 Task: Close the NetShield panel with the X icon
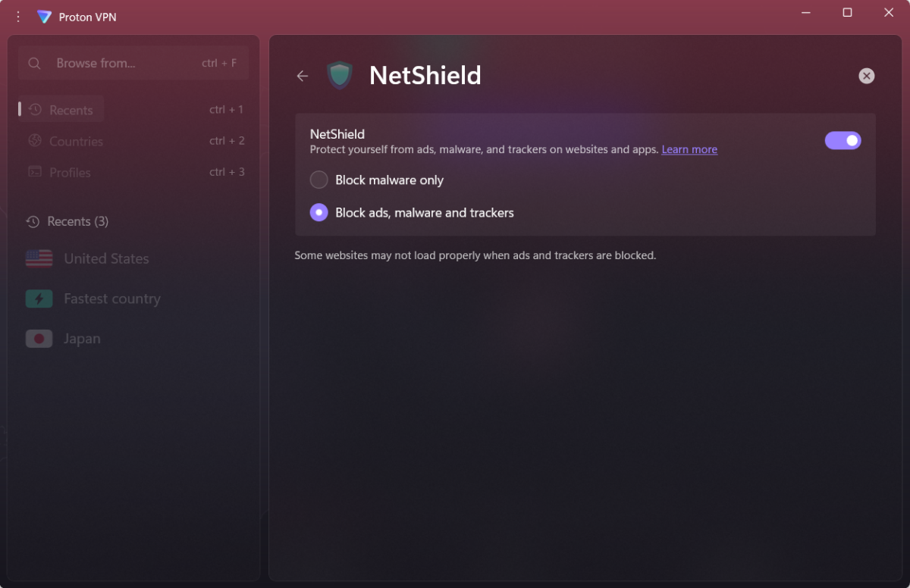point(867,76)
